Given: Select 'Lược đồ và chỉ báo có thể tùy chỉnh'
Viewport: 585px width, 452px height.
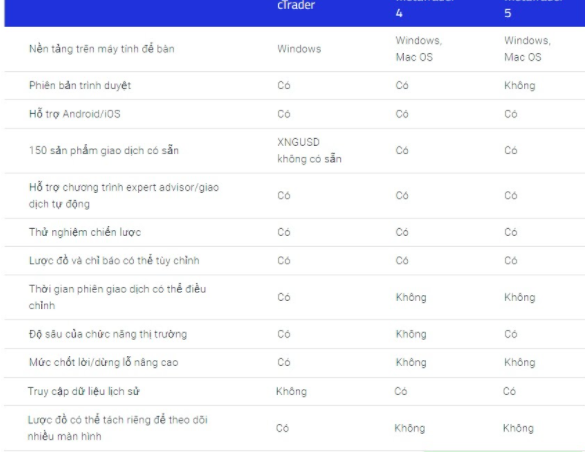Looking at the screenshot, I should pyautogui.click(x=114, y=260).
